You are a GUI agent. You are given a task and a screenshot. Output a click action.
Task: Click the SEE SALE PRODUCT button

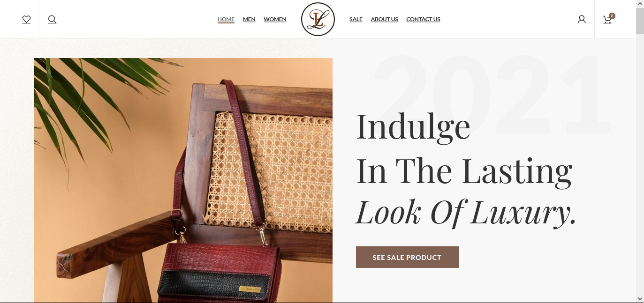click(407, 257)
